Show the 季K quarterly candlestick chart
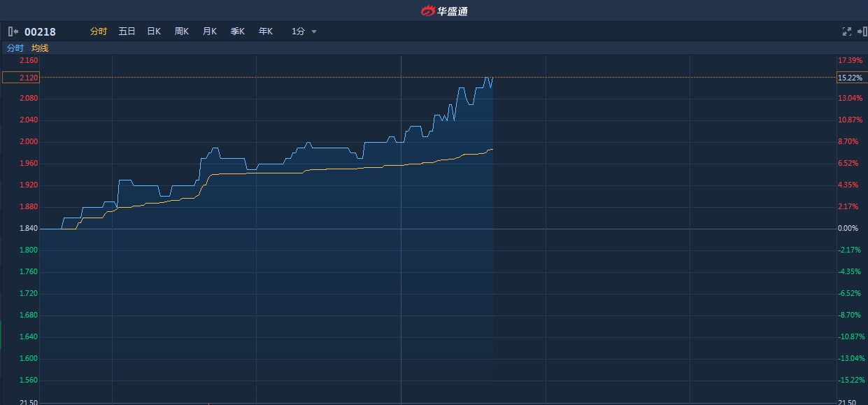The image size is (868, 405). [x=238, y=31]
